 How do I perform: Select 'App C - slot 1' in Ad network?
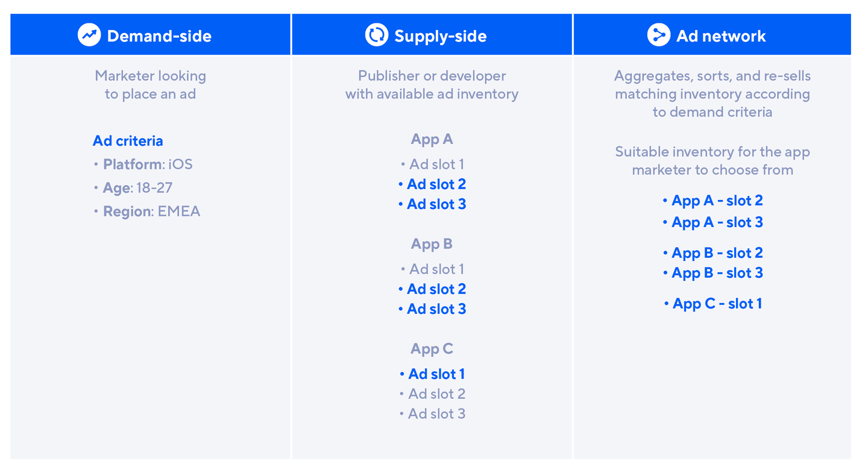(x=717, y=304)
